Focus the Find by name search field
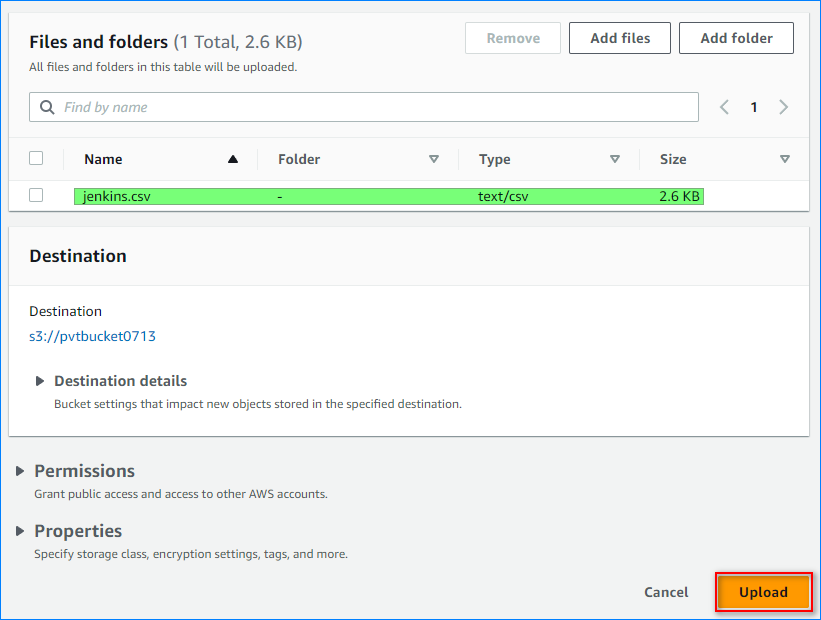 coord(375,107)
